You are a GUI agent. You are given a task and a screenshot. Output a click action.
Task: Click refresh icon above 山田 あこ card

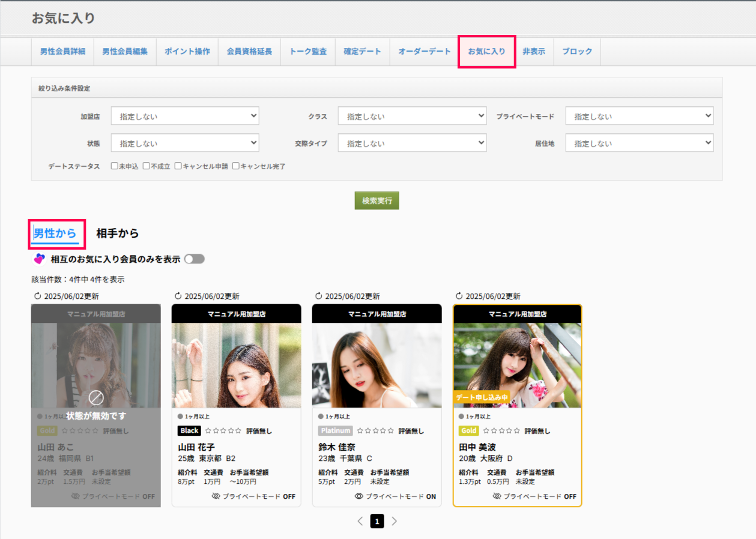point(37,296)
